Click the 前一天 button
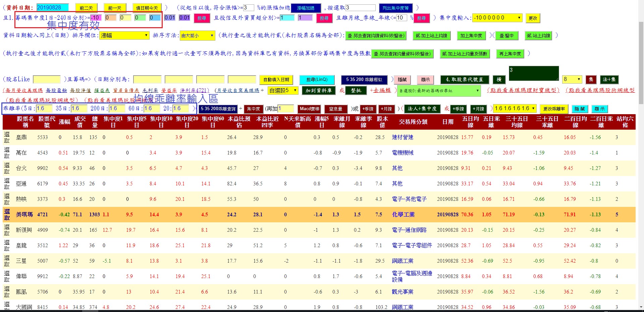The image size is (644, 312). point(115,8)
